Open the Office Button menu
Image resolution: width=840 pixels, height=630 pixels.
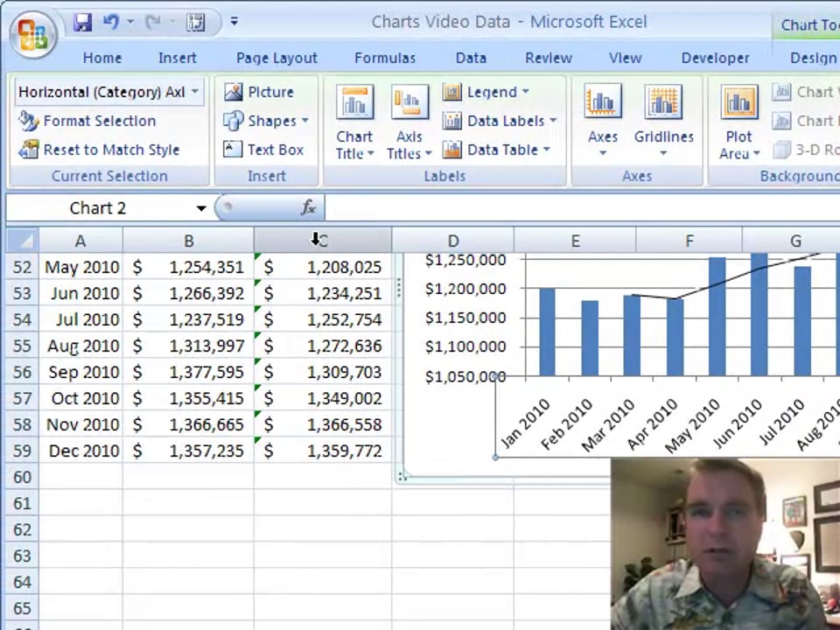click(x=33, y=33)
